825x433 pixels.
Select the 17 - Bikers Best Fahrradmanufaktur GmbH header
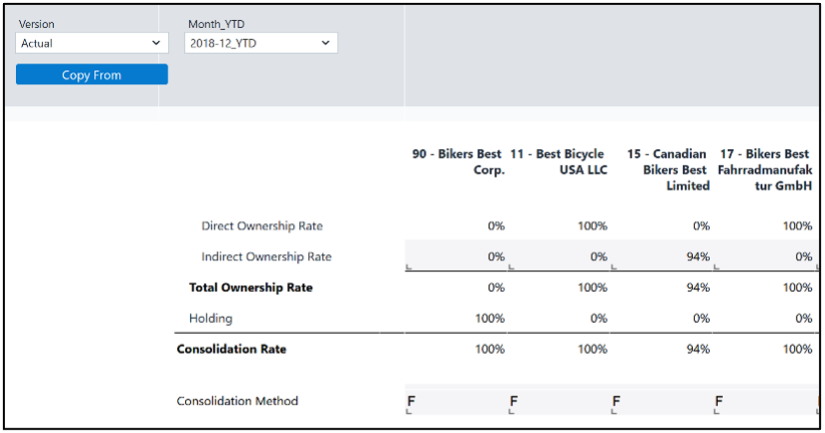(x=764, y=170)
